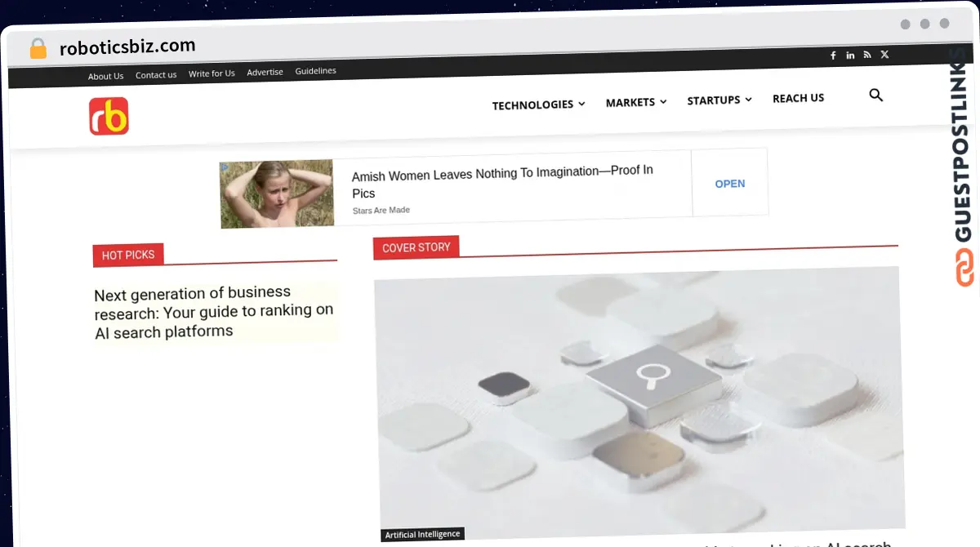Click the padlock icon beside the URL
This screenshot has height=547, width=980.
(38, 48)
